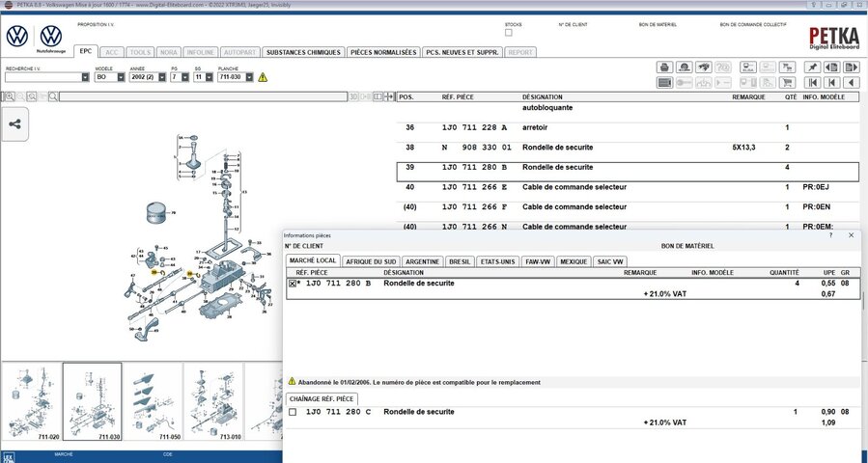This screenshot has width=868, height=463.
Task: Close the Informations pièces dialog
Action: click(x=851, y=235)
